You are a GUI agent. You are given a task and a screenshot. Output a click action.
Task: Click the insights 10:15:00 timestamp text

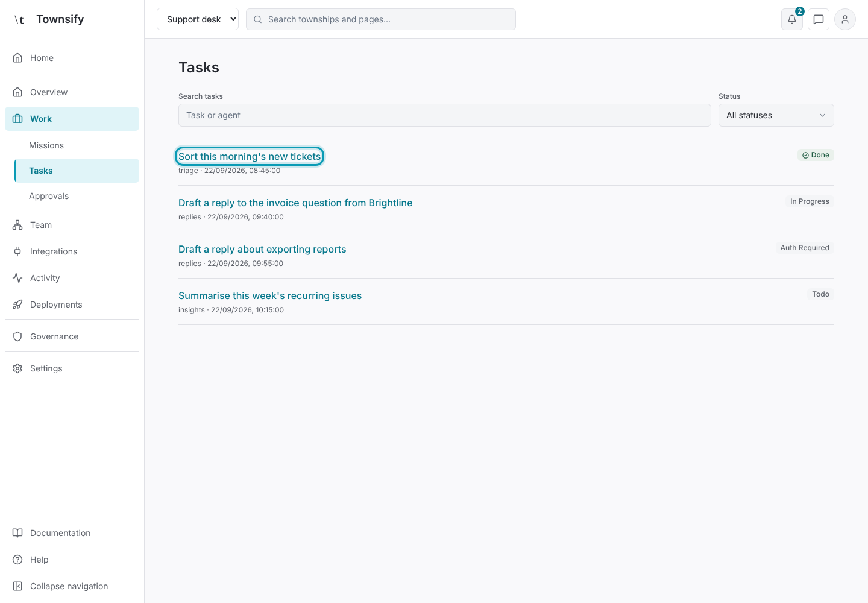[231, 310]
